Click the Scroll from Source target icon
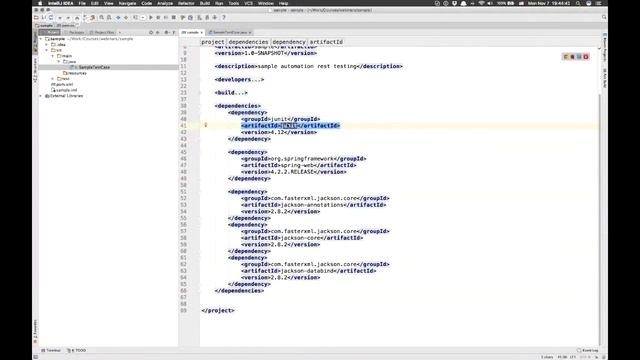The height and width of the screenshot is (360, 640). [x=151, y=32]
